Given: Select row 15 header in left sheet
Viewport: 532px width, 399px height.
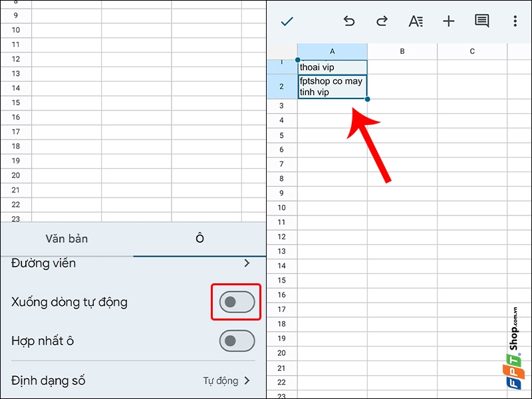Looking at the screenshot, I should coord(16,103).
